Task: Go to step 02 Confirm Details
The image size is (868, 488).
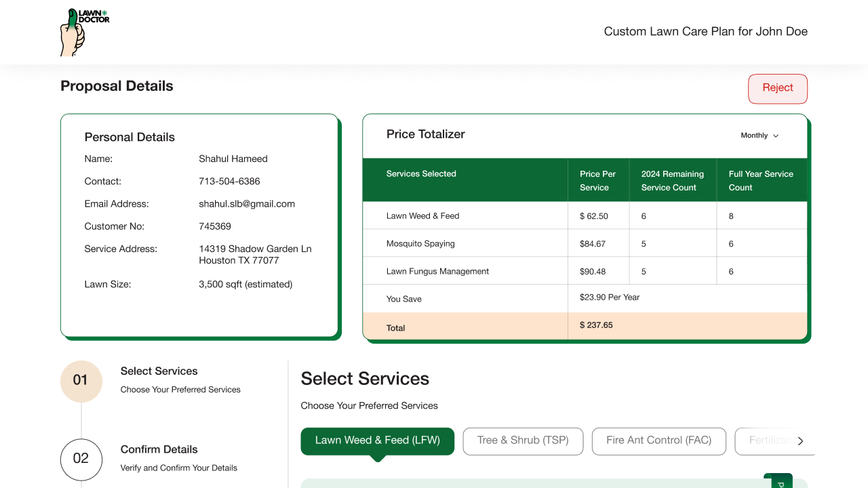Action: (x=81, y=459)
